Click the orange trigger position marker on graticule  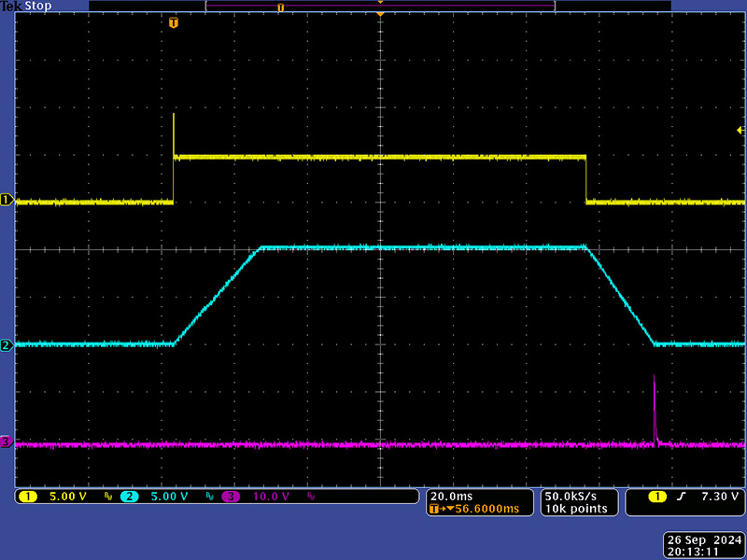click(x=174, y=22)
